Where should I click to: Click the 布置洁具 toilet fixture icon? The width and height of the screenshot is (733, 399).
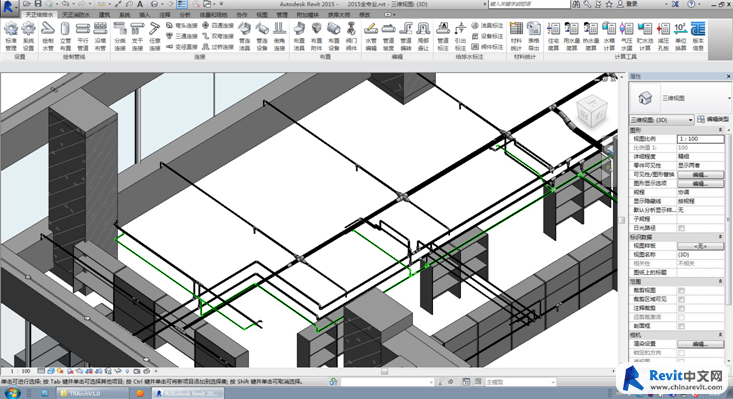299,36
